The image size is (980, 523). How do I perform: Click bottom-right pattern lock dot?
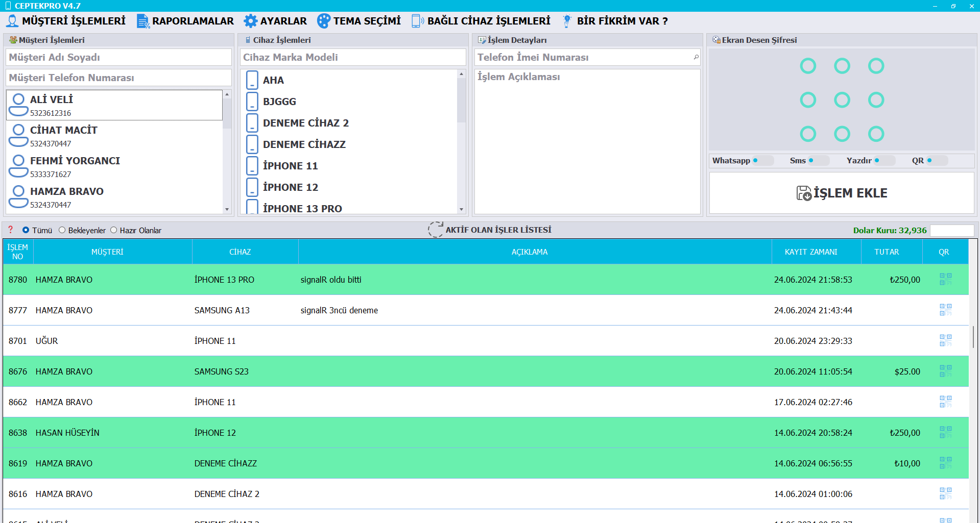[876, 134]
